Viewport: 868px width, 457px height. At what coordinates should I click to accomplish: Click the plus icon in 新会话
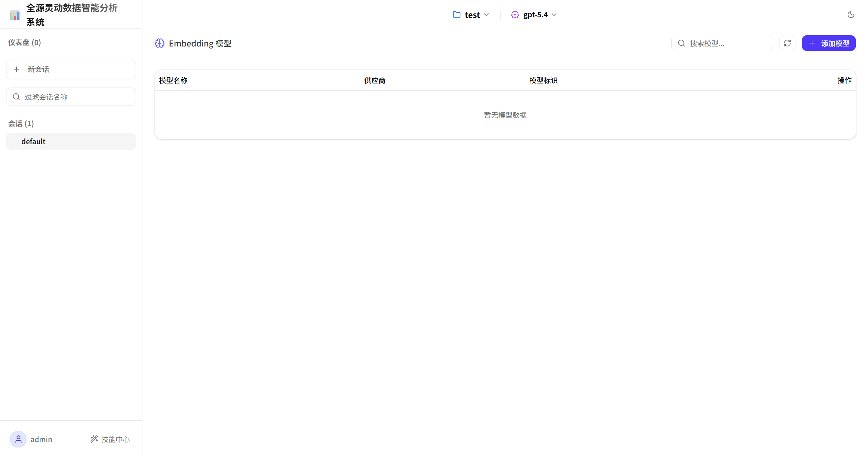[x=17, y=69]
